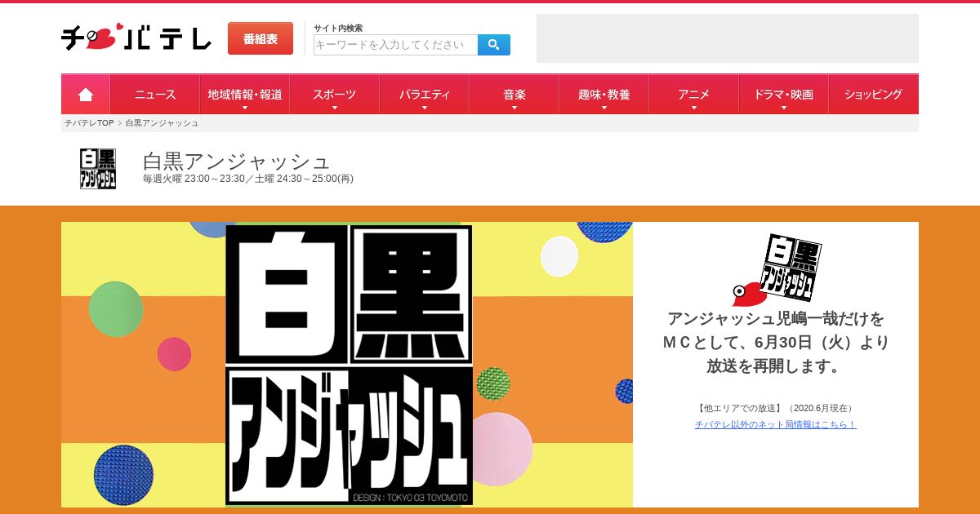
Task: Click the 6月30日 broadcast resume announcement text
Action: click(776, 343)
